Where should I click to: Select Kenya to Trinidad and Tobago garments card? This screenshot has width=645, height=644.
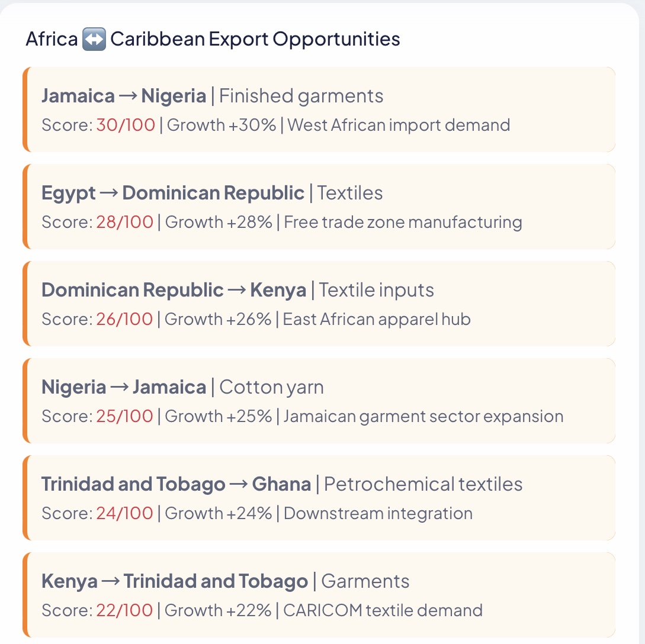coord(319,595)
